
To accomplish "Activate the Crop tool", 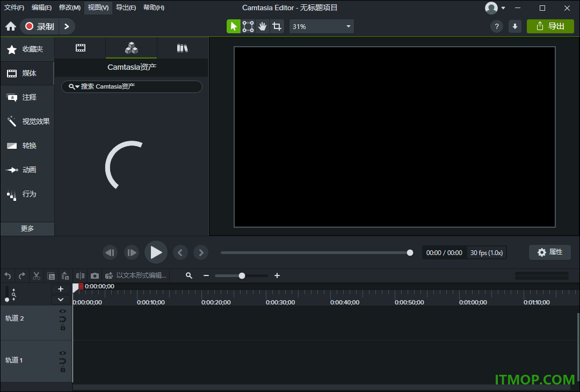I will pyautogui.click(x=277, y=26).
